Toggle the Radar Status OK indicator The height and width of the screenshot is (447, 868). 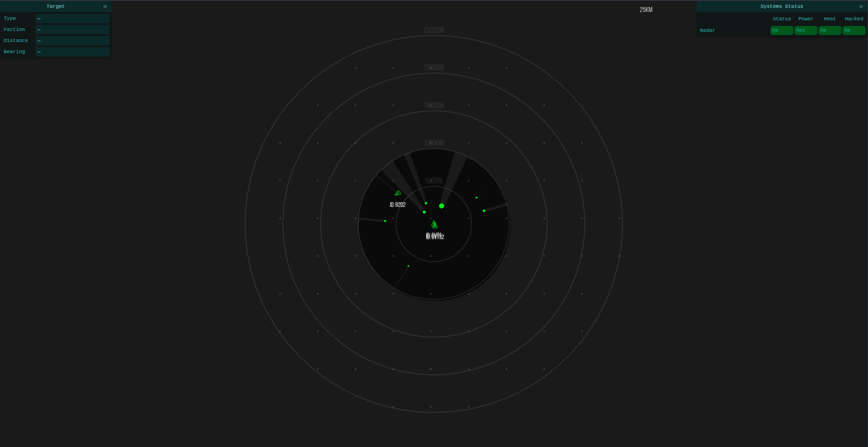point(781,30)
